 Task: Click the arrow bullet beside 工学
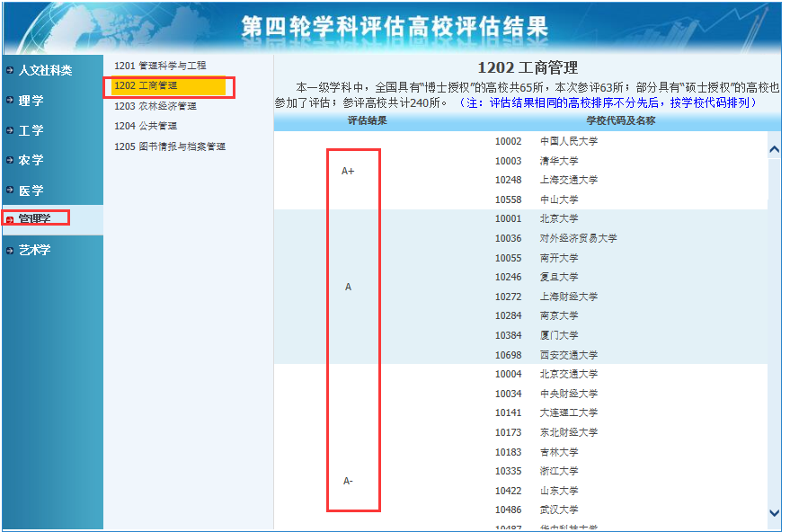point(10,130)
